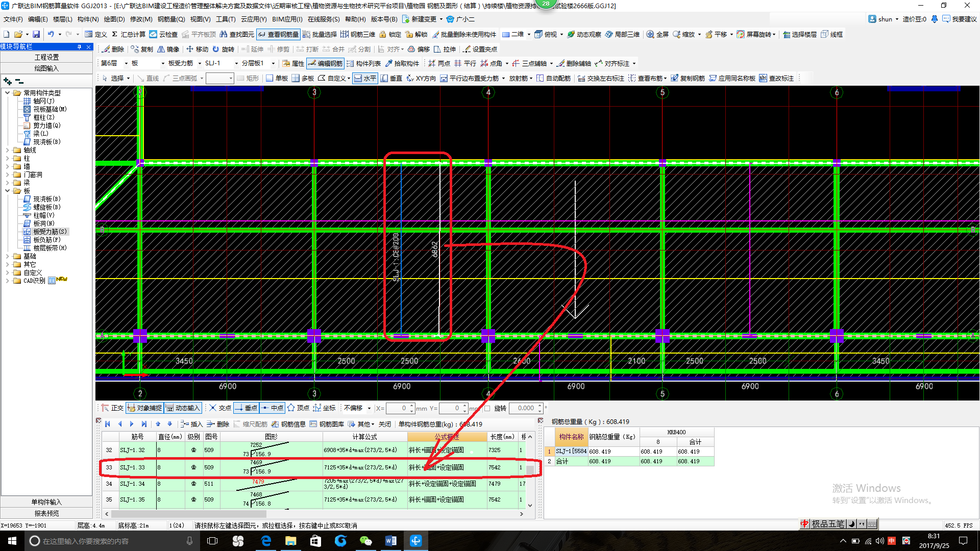
Task: Click 全屏 full screen view
Action: click(x=657, y=34)
